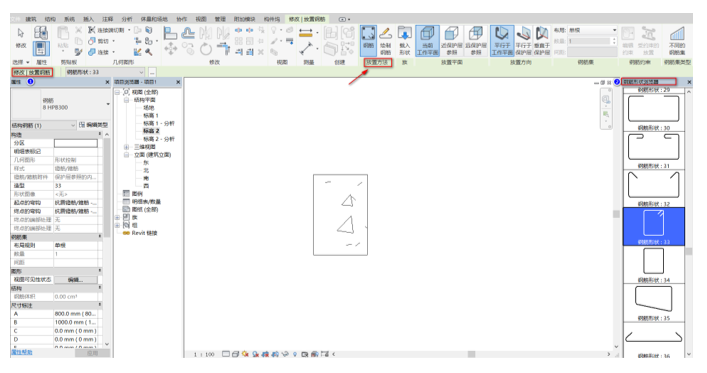Activate the Trim/Extend to Corner tool
Screen dimensions: 707x373
pyautogui.click(x=223, y=49)
